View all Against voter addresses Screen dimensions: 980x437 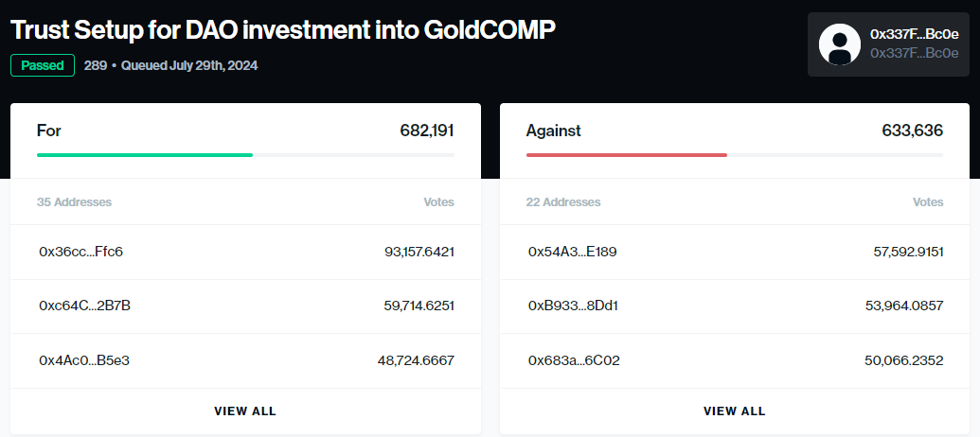[734, 411]
